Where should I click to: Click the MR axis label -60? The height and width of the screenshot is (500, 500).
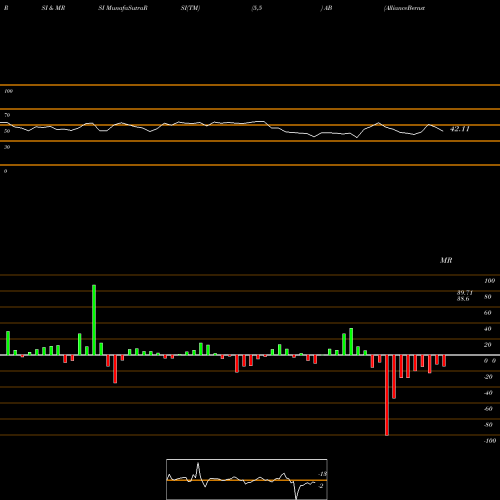tap(488, 409)
